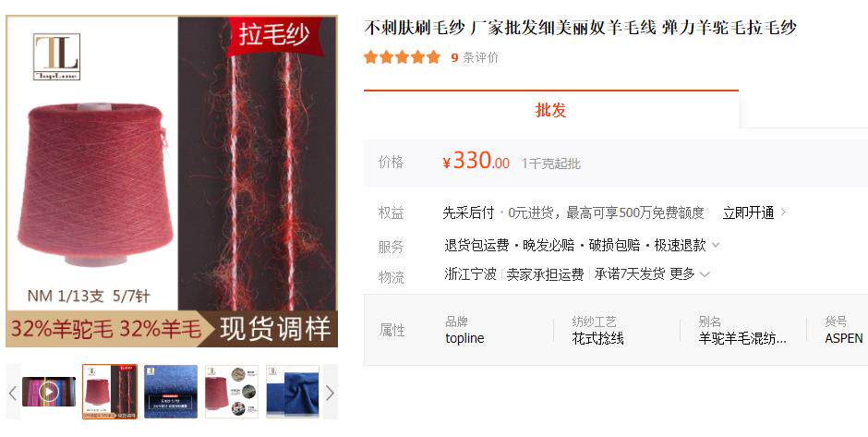
Task: Click the 拉毛纱 red ribbon badge
Action: (274, 34)
